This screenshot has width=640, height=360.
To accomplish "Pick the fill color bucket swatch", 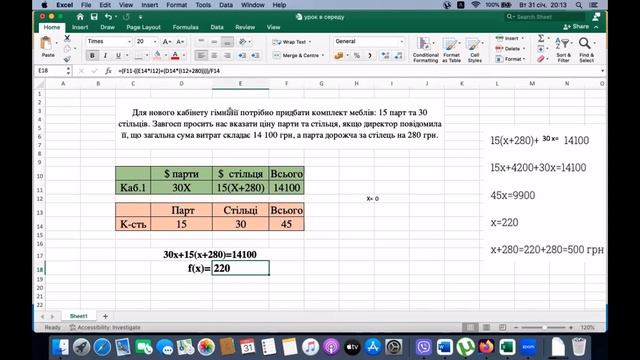I will 157,56.
